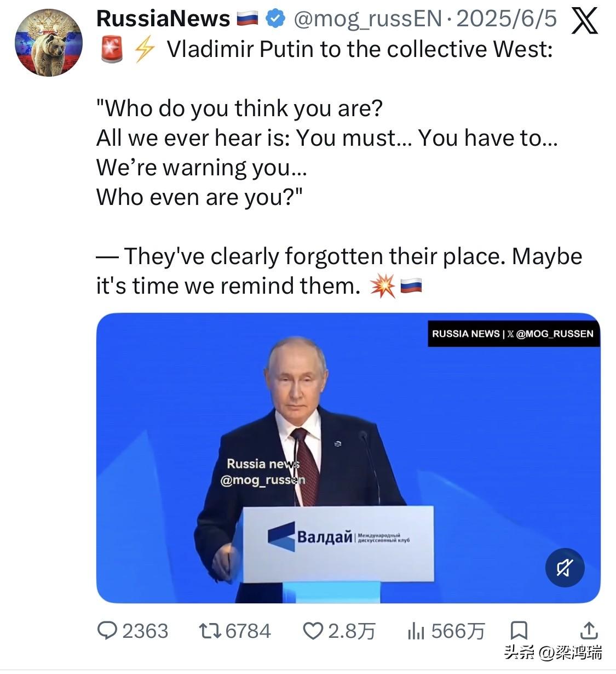The image size is (616, 674).
Task: Click the lightning bolt emoji before Putin quote
Action: tap(144, 49)
